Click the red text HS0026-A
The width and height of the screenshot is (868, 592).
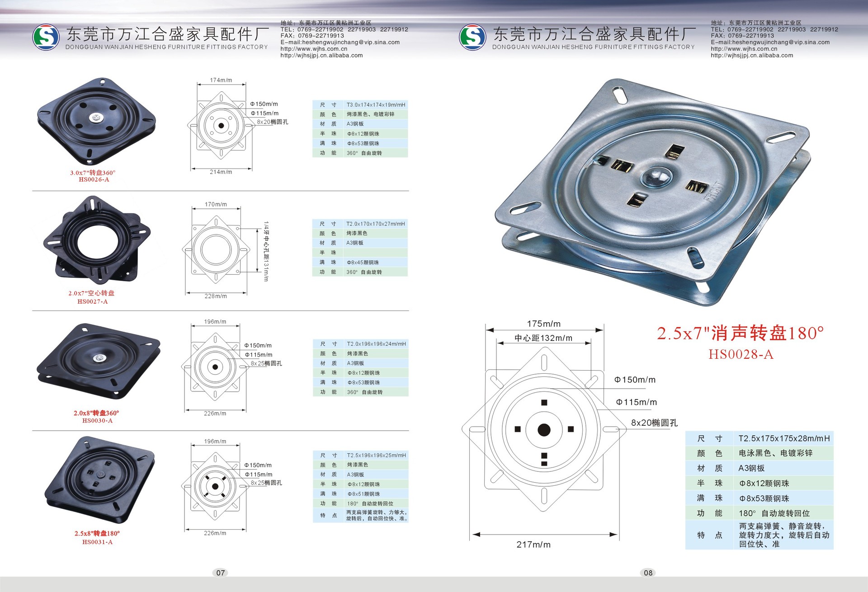pos(94,179)
